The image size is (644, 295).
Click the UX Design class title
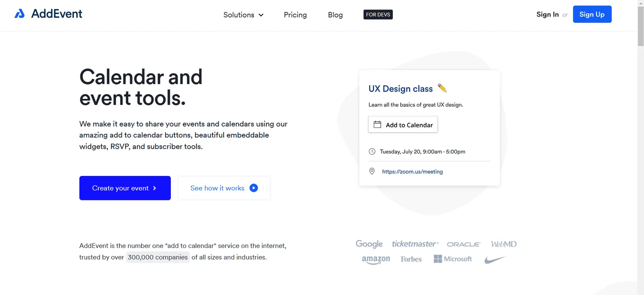pyautogui.click(x=401, y=89)
